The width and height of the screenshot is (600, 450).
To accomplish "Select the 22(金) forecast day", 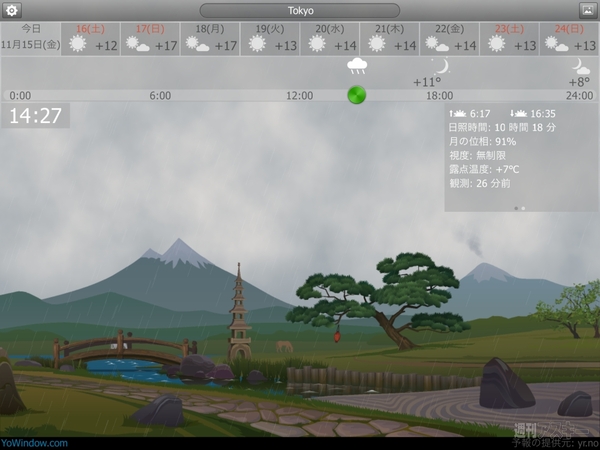I will [450, 39].
